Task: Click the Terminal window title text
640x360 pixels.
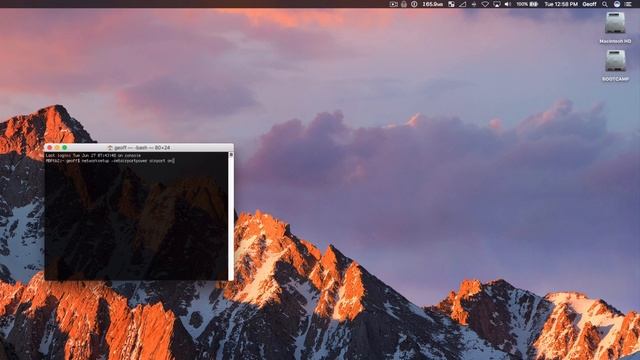Action: click(142, 148)
